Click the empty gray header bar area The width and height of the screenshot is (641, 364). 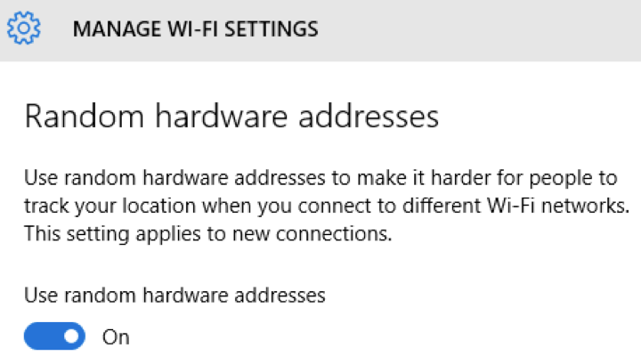481,29
